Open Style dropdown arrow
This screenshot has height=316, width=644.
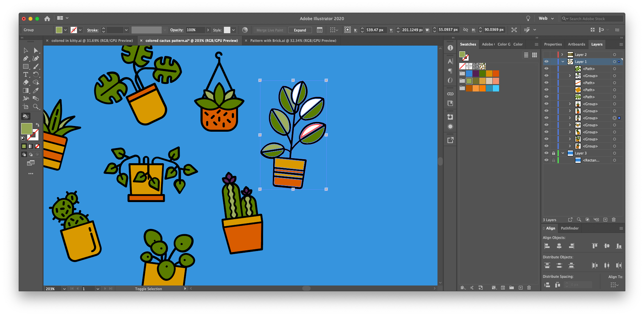233,30
